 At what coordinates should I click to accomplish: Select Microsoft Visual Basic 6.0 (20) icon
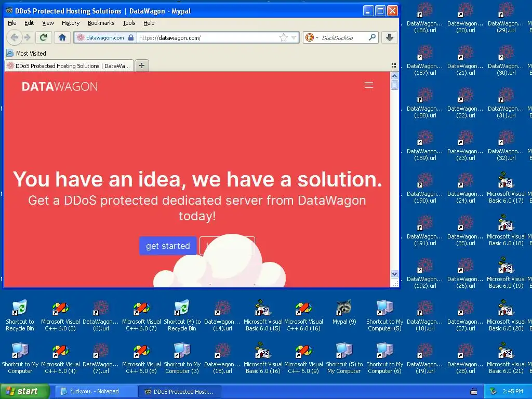pyautogui.click(x=506, y=315)
